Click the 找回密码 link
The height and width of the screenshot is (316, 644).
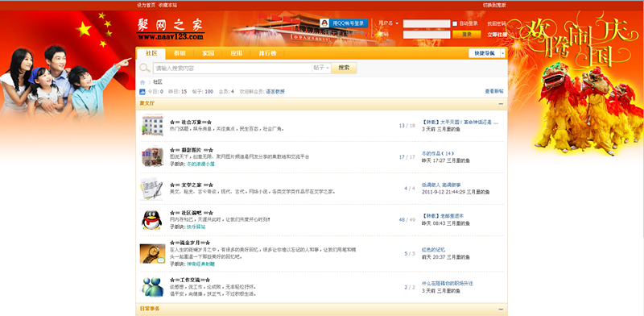point(497,23)
